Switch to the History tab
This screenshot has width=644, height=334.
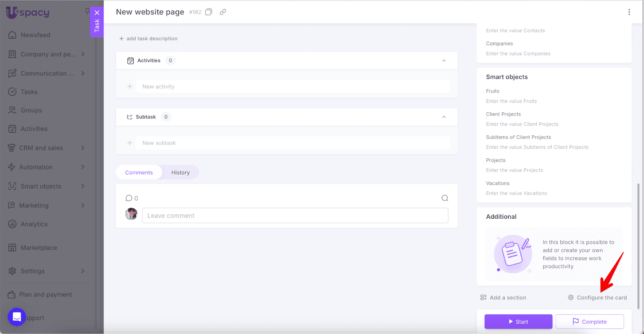[180, 172]
